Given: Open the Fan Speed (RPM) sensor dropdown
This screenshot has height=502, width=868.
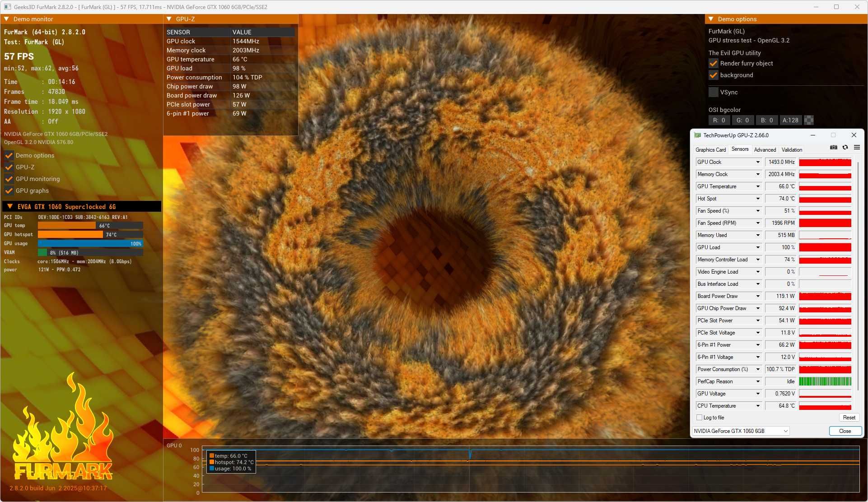Looking at the screenshot, I should click(758, 223).
